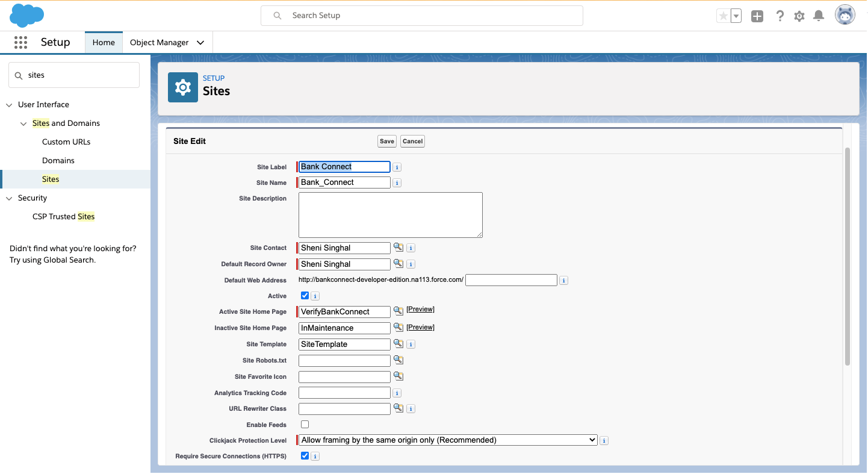Click the Site Robots.txt input field

[344, 361]
